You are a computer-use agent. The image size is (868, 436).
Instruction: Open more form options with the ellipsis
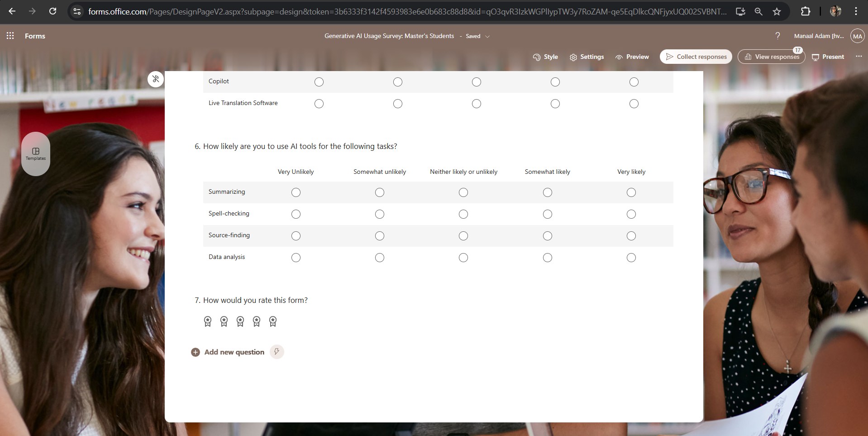click(859, 57)
